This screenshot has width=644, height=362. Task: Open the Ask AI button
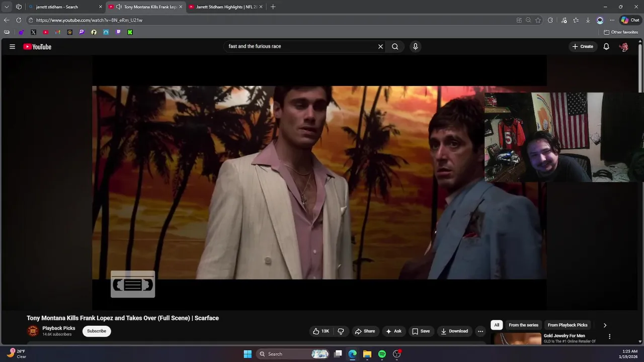point(393,331)
